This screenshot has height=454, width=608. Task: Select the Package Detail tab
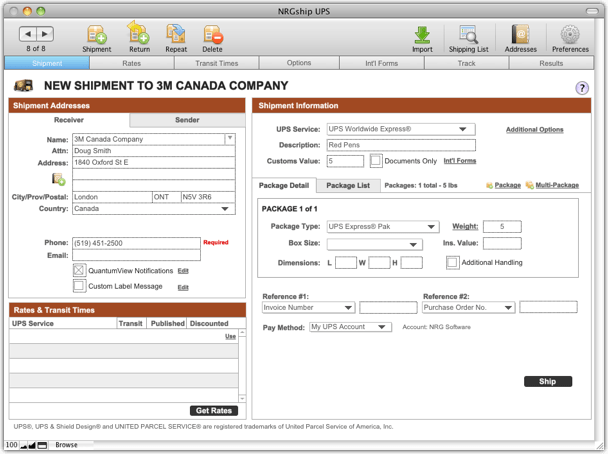coord(284,185)
